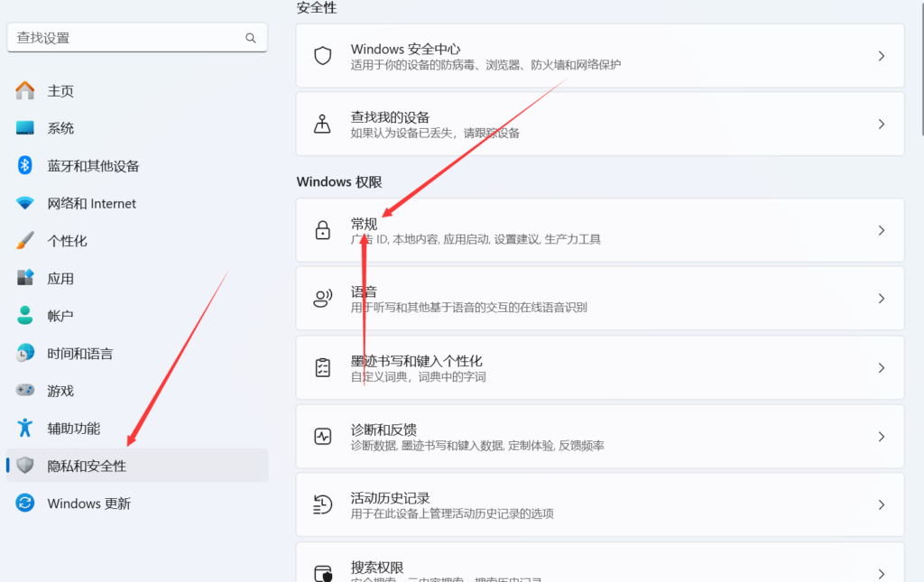Open Windows 更新 page

(137, 503)
